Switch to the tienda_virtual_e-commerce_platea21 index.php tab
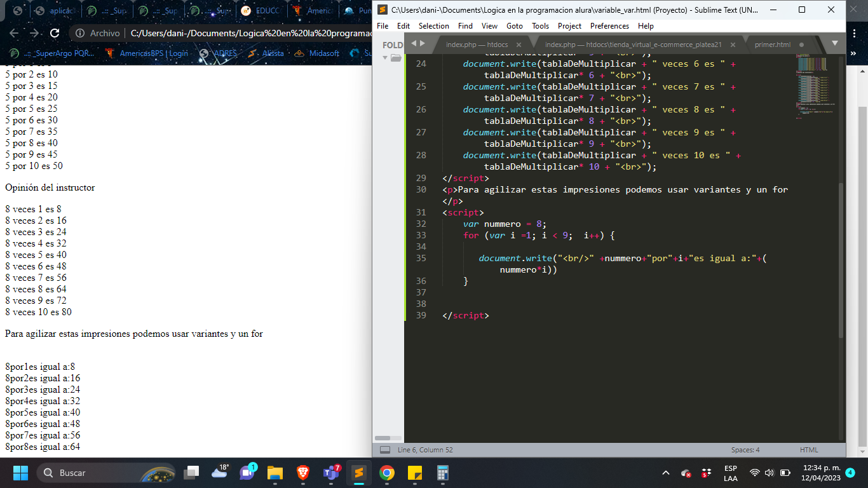The height and width of the screenshot is (488, 868). pos(633,44)
